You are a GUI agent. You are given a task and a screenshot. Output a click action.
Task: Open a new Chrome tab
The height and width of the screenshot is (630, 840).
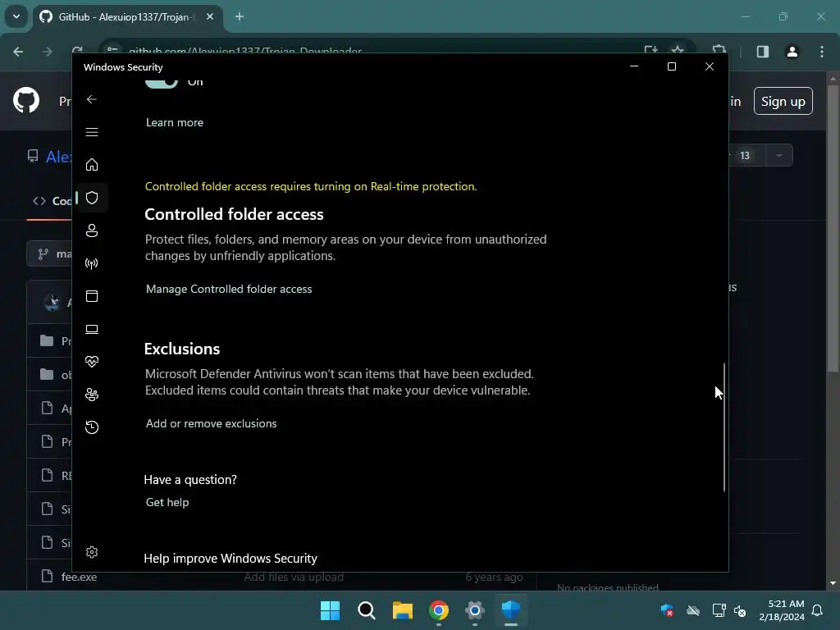(x=240, y=16)
